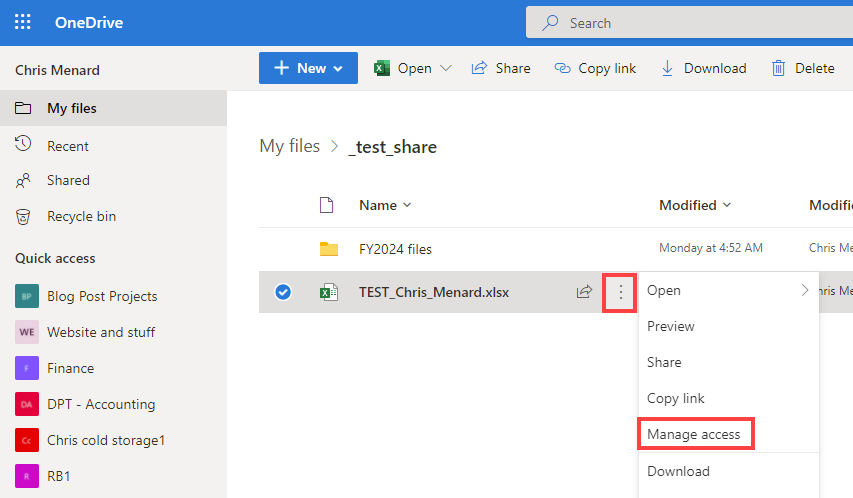The width and height of the screenshot is (853, 498).
Task: Click the Chris Menard account name
Action: [57, 70]
